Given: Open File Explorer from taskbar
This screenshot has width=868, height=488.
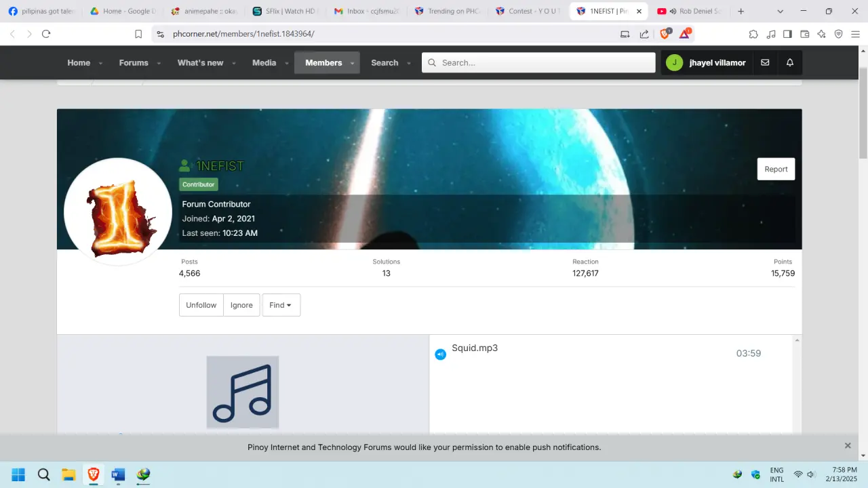Looking at the screenshot, I should (68, 474).
